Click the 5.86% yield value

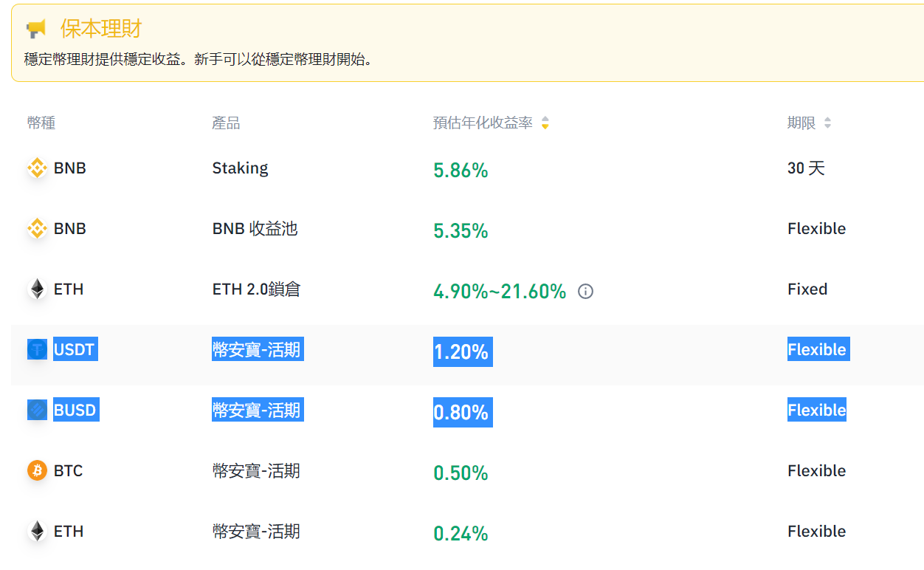tap(461, 171)
